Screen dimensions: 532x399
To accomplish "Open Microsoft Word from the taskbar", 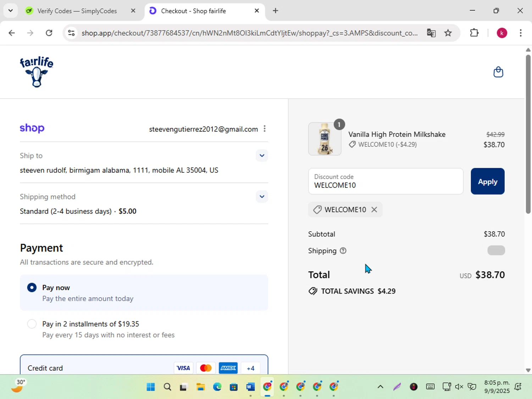I will coord(250,387).
